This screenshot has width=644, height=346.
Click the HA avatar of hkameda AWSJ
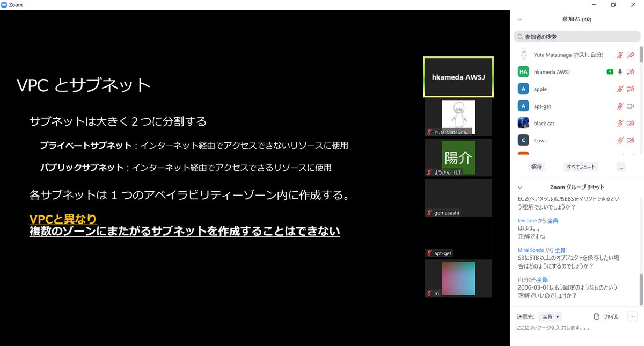click(523, 72)
